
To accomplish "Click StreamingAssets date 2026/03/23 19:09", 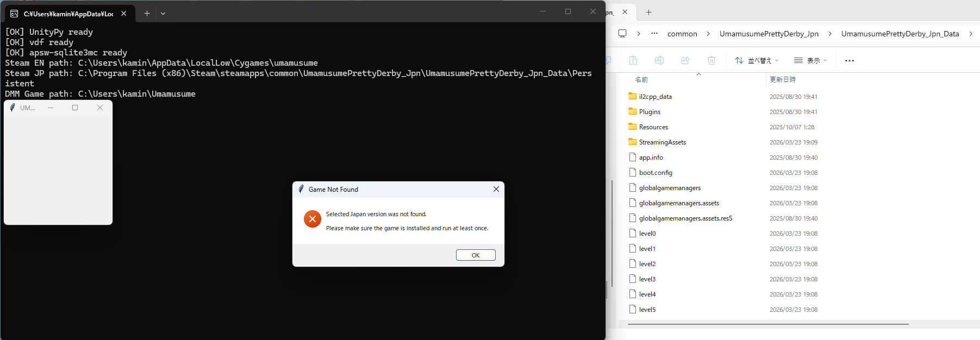I will [794, 142].
